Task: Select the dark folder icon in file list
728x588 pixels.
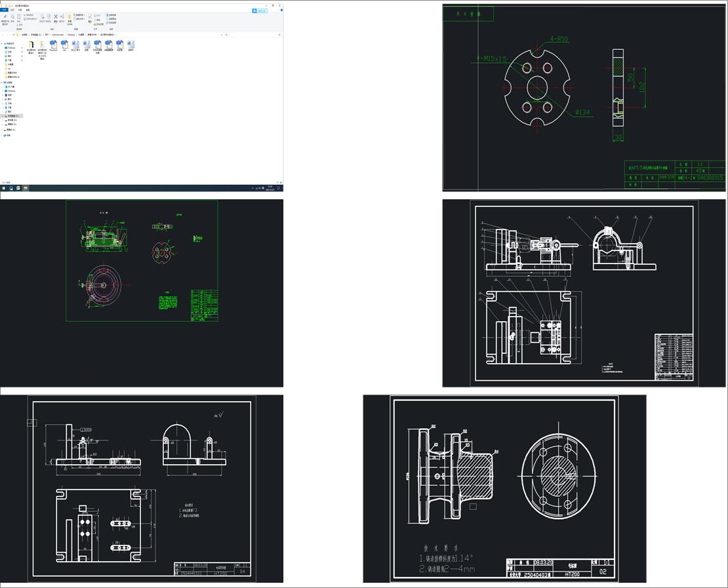Action: click(x=31, y=45)
